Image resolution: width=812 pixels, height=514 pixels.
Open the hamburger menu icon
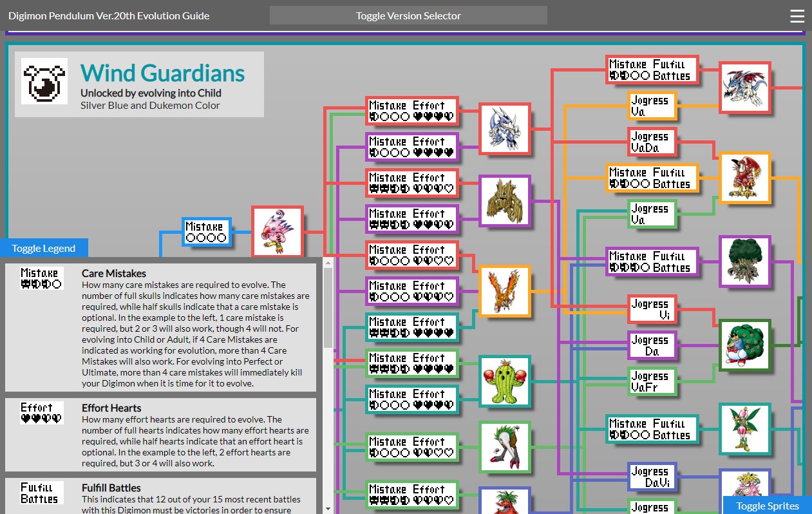[x=797, y=16]
